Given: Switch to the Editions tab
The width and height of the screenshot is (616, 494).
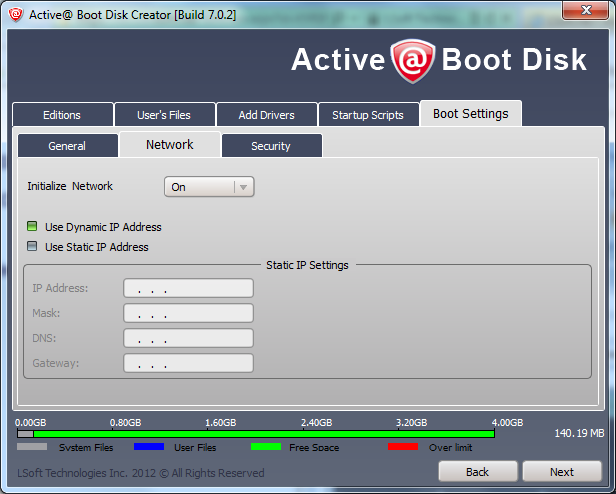Looking at the screenshot, I should click(62, 115).
